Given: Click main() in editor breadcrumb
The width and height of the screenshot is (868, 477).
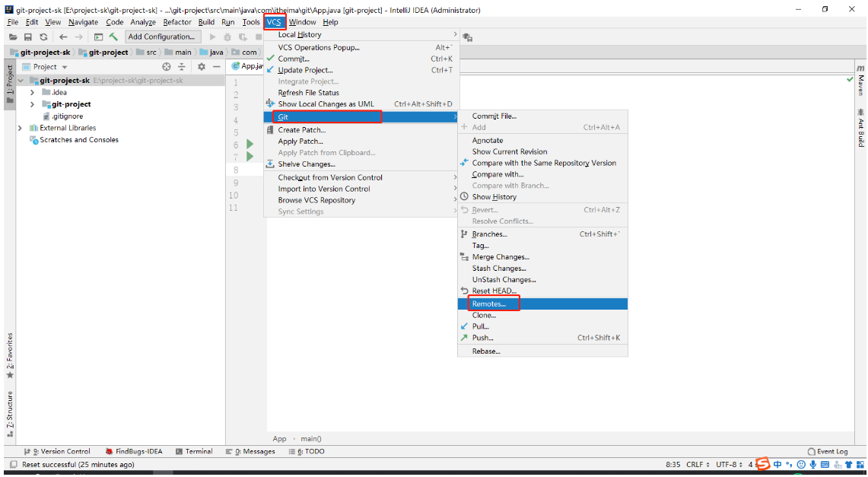Looking at the screenshot, I should 311,439.
